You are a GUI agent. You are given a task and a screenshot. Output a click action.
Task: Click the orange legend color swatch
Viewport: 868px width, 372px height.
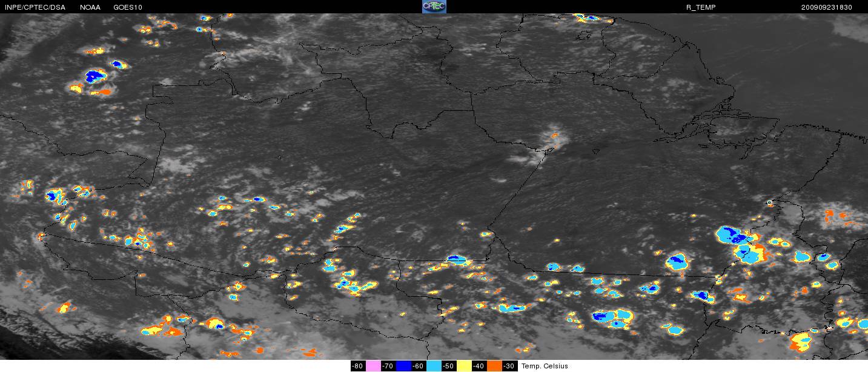pyautogui.click(x=494, y=366)
